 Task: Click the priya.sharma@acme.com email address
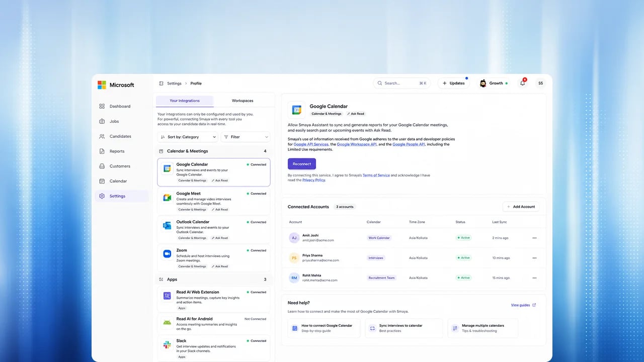click(x=320, y=260)
